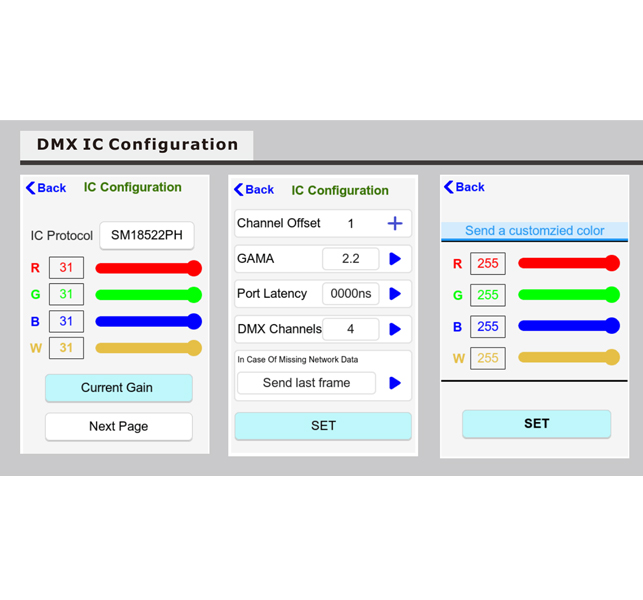Go Back from the left IC Configuration panel
The height and width of the screenshot is (600, 643).
[x=46, y=188]
